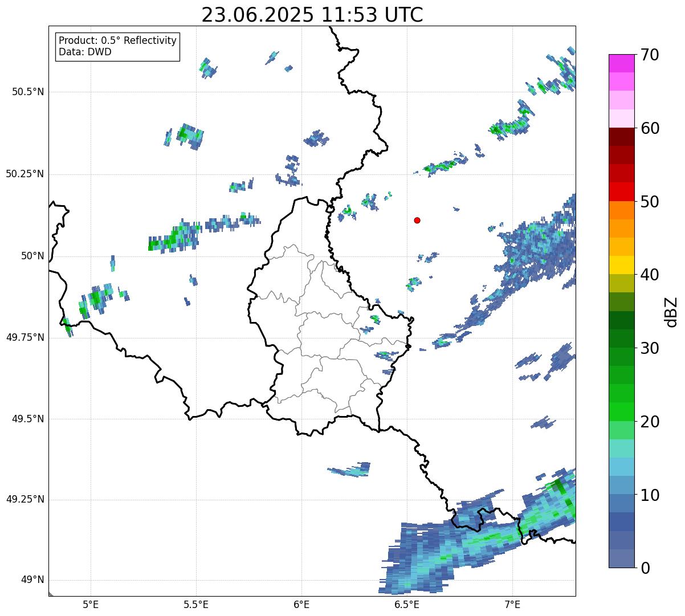Click the dark maroon colorbar segment below 60
The height and width of the screenshot is (616, 685).
pos(621,137)
